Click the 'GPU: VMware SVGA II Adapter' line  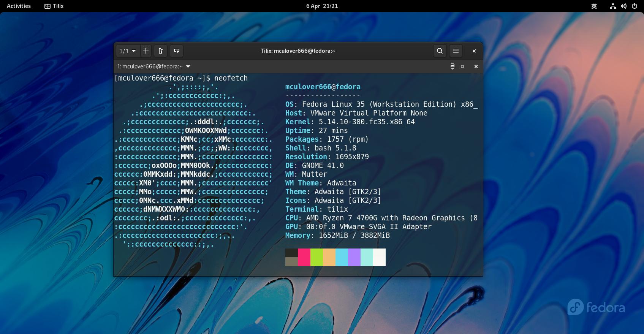(358, 227)
